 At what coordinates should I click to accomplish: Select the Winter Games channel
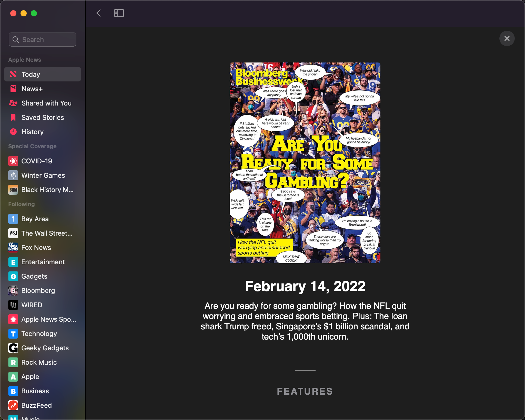43,175
